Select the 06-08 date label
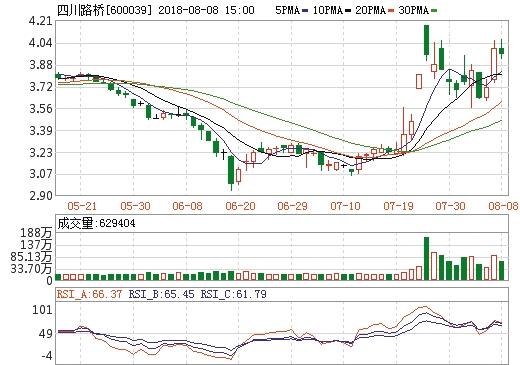520x365 pixels. point(187,206)
